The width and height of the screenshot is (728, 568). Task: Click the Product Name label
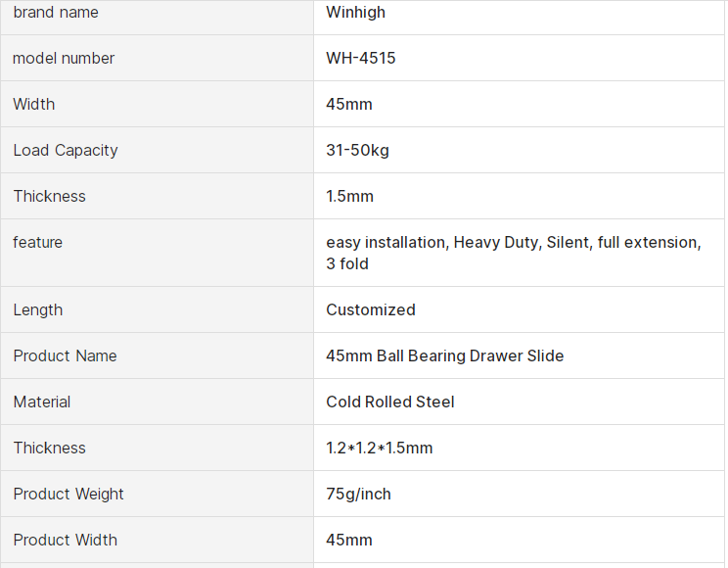coord(65,356)
